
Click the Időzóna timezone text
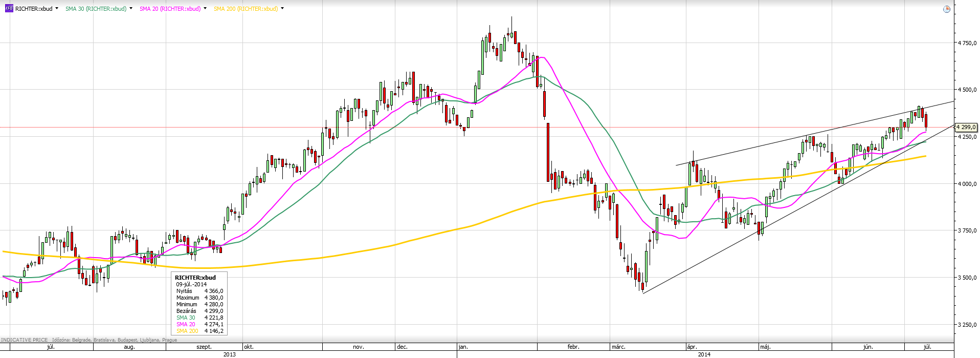115,340
